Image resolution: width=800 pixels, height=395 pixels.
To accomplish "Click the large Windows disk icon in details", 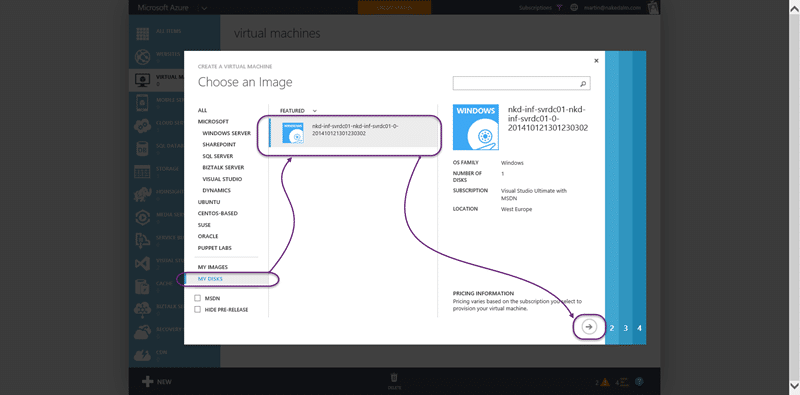I will pos(476,127).
